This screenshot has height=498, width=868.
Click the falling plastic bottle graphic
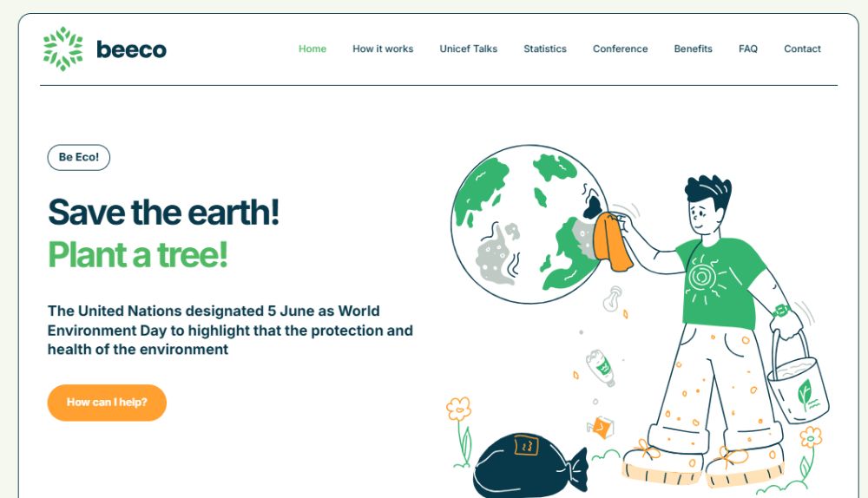point(601,365)
